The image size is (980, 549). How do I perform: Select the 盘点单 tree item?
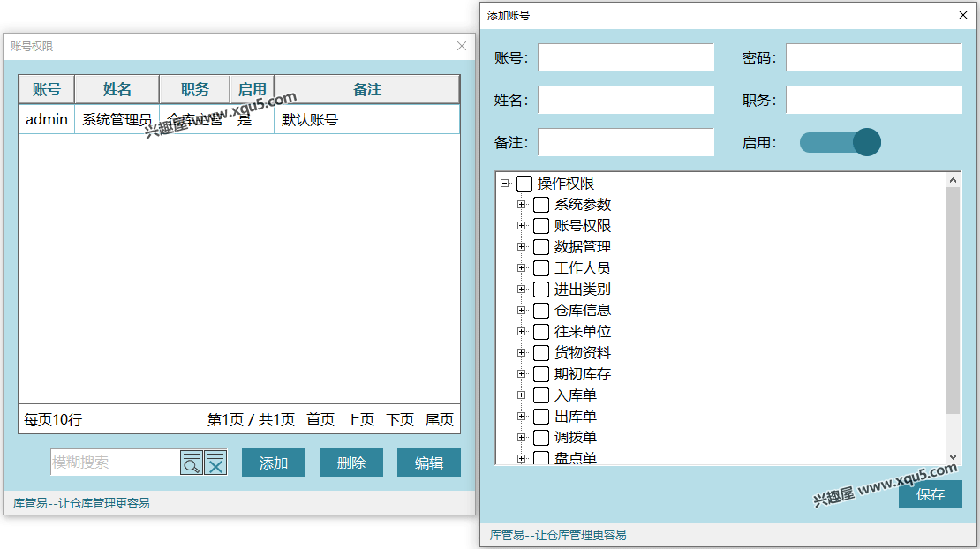(x=576, y=458)
